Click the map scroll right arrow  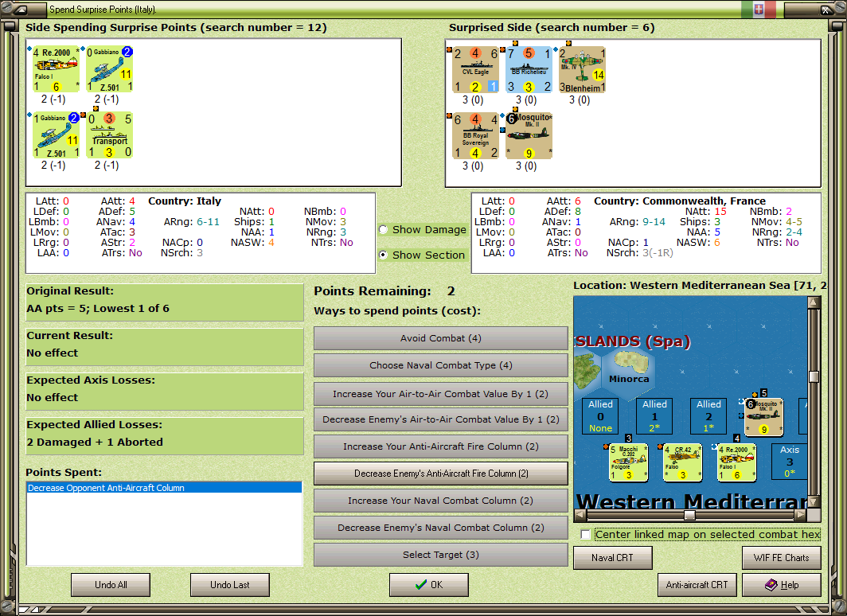point(801,515)
